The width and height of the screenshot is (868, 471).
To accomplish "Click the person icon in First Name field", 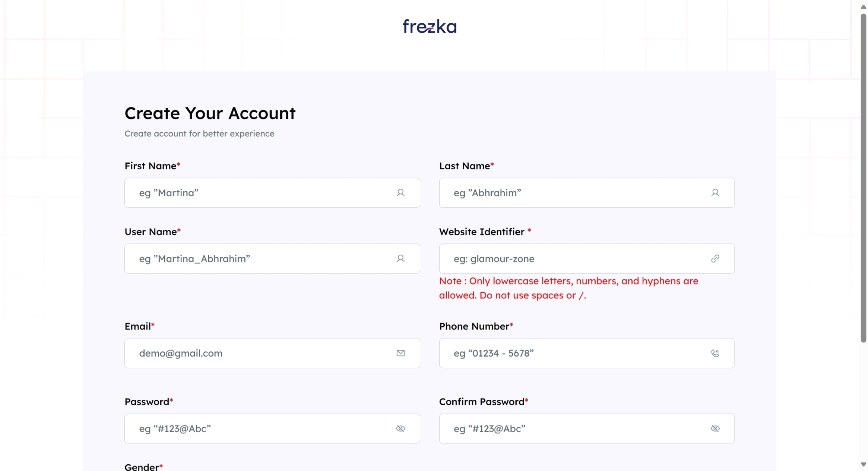I will point(400,193).
